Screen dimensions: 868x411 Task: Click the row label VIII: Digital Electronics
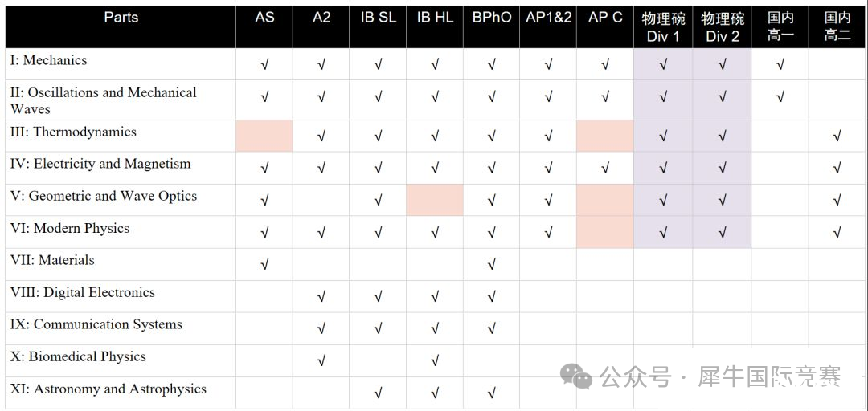point(83,293)
